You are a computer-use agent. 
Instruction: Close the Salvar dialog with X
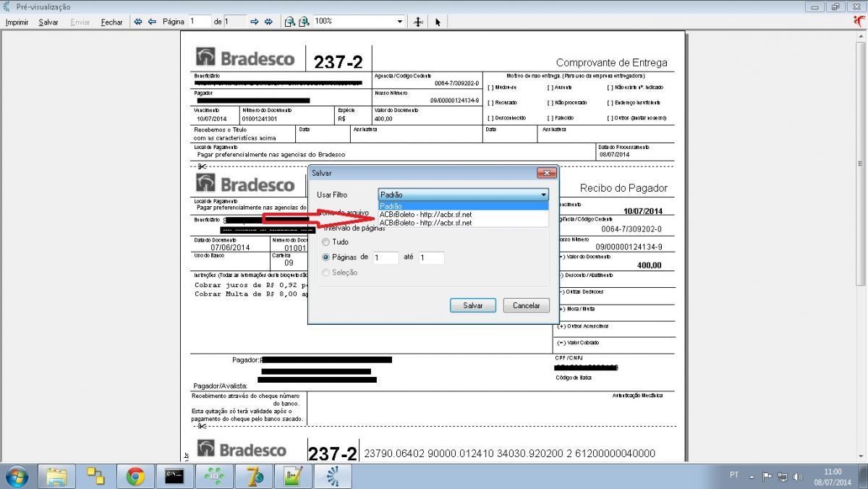[546, 173]
